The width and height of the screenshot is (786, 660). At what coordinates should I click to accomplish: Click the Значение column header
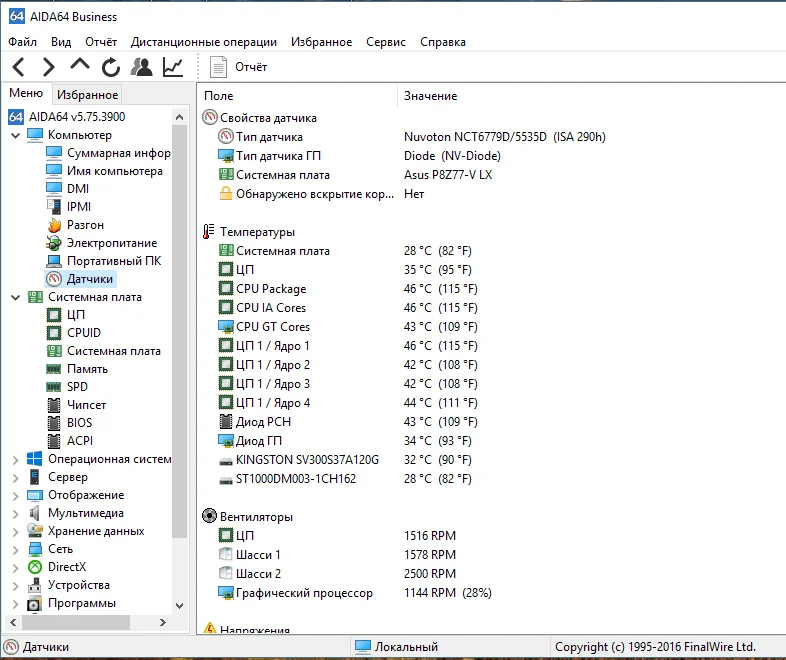[431, 96]
